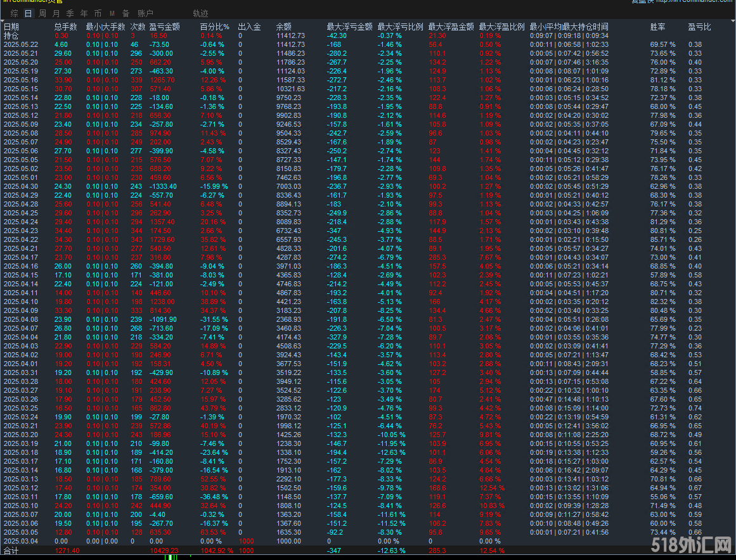Click the 百分比% column header

tap(215, 27)
